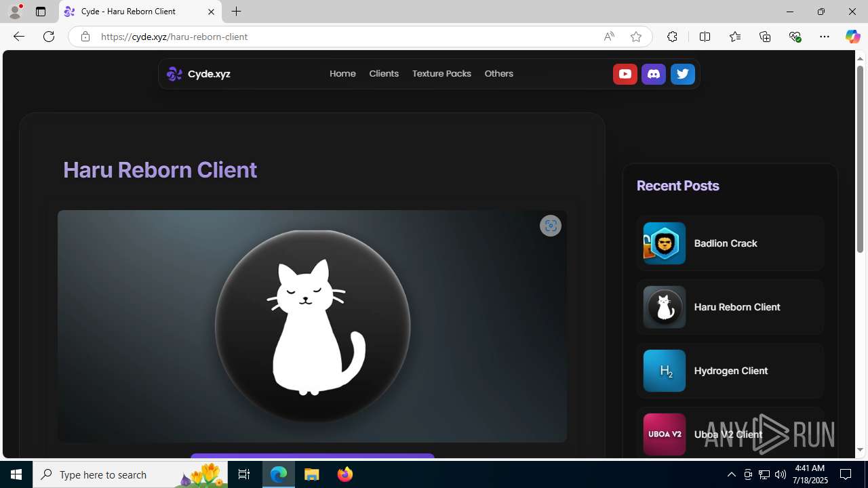Image resolution: width=868 pixels, height=488 pixels.
Task: Open Haru Reborn Client post thumbnail
Action: 665,307
